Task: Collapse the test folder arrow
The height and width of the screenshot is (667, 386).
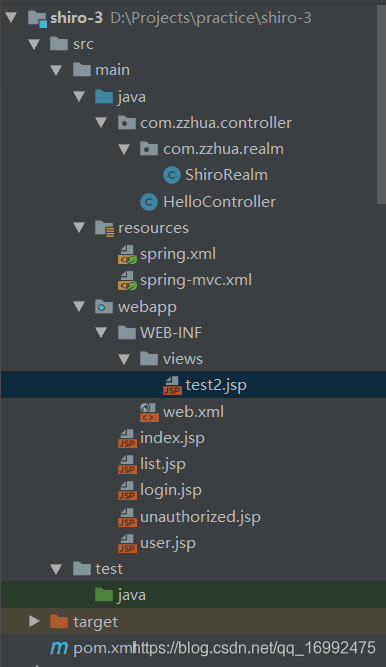Action: pos(56,569)
